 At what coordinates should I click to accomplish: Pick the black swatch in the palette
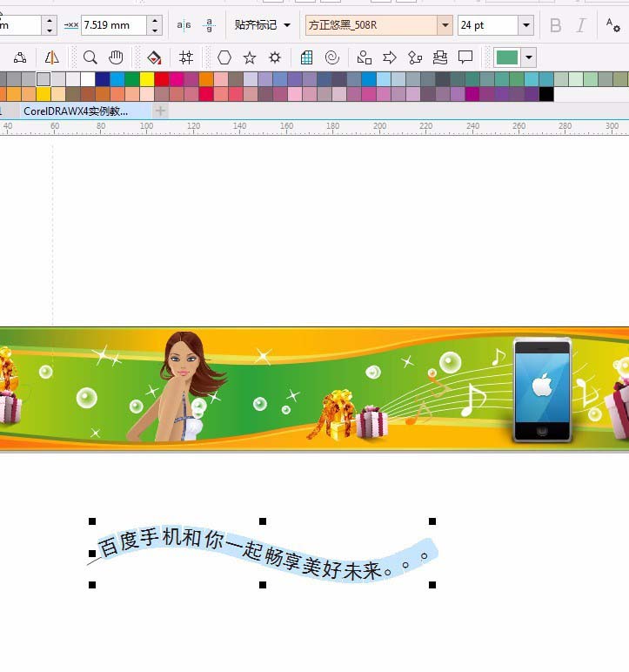[x=546, y=94]
